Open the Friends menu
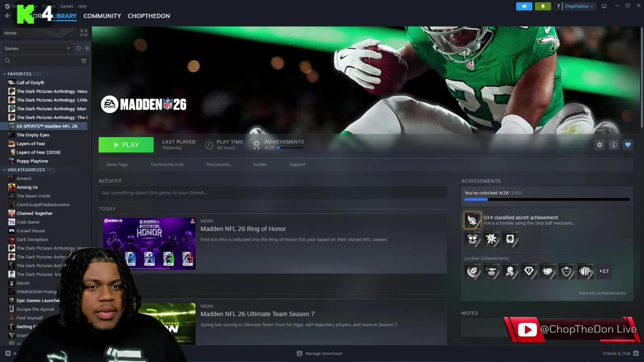644x362 pixels. coord(49,6)
